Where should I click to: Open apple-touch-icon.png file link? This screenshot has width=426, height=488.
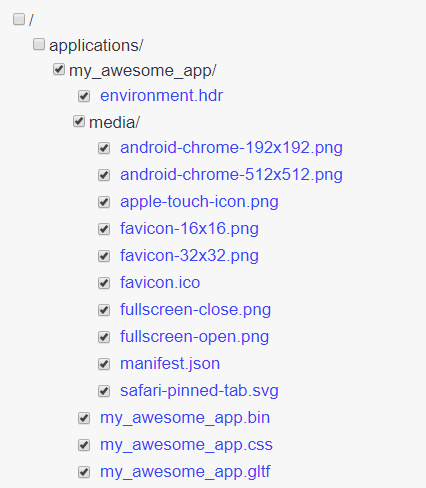pos(199,202)
